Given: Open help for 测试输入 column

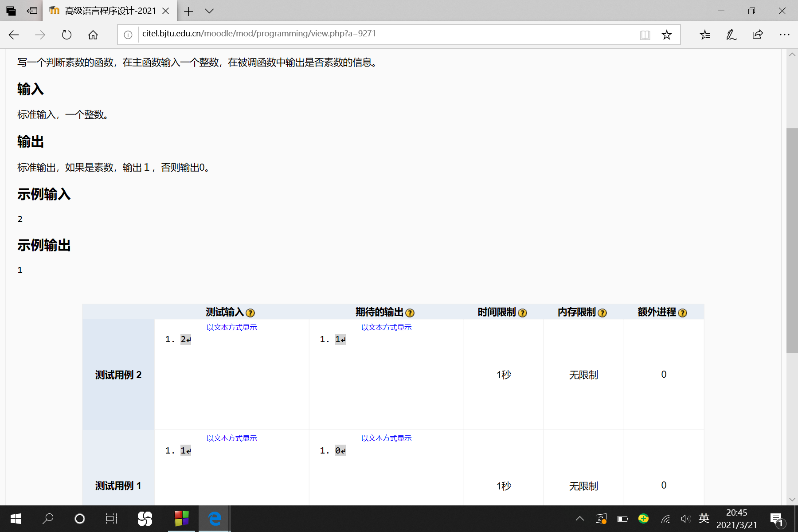Looking at the screenshot, I should click(250, 313).
